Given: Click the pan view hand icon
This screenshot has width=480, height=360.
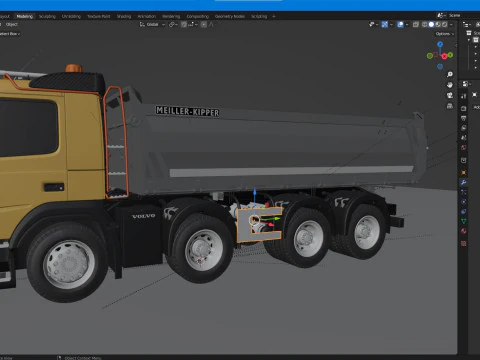Looking at the screenshot, I should point(450,85).
